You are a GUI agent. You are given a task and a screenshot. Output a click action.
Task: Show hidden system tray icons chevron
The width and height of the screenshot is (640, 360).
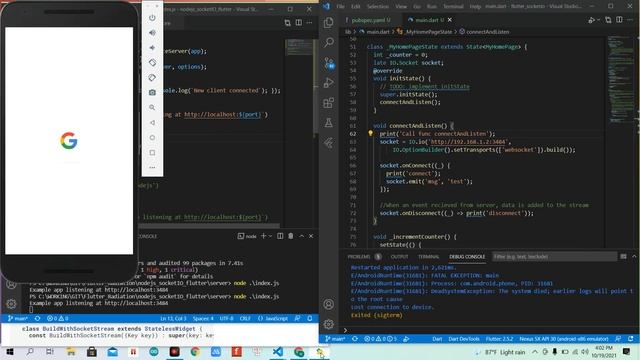535,351
